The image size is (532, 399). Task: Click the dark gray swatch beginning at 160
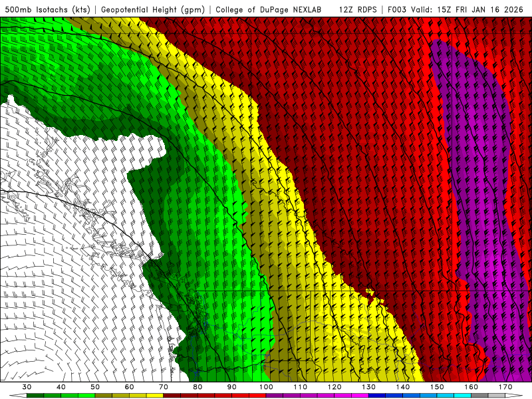tap(479, 396)
